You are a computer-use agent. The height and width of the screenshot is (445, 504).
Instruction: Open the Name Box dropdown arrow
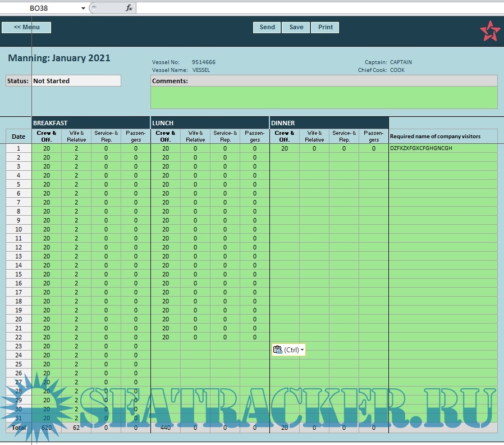[x=83, y=8]
